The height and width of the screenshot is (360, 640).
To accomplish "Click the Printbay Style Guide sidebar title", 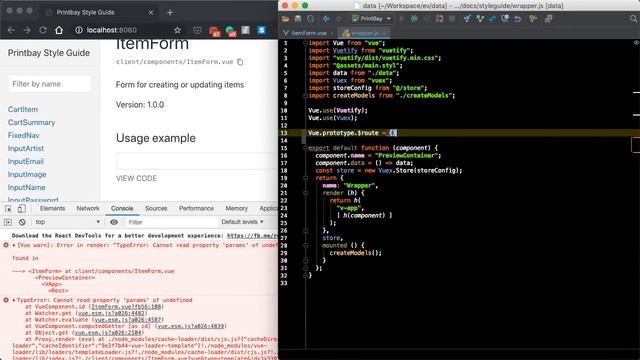I will click(49, 53).
